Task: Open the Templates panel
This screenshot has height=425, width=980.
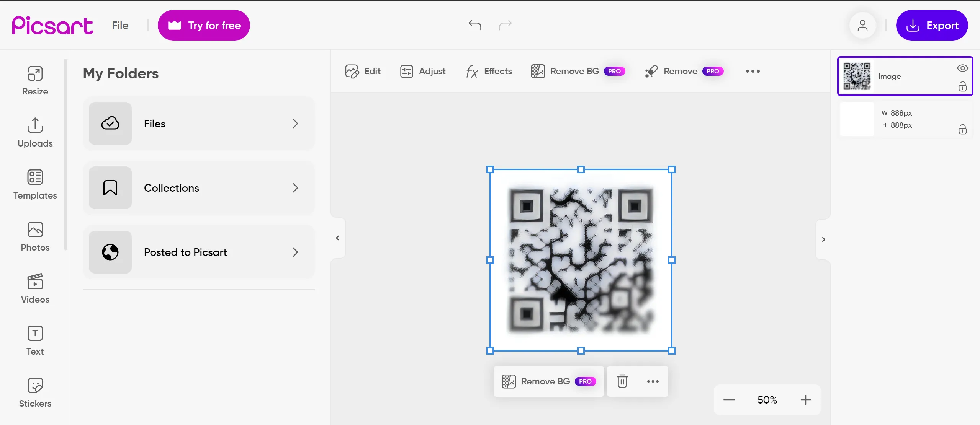Action: point(35,184)
